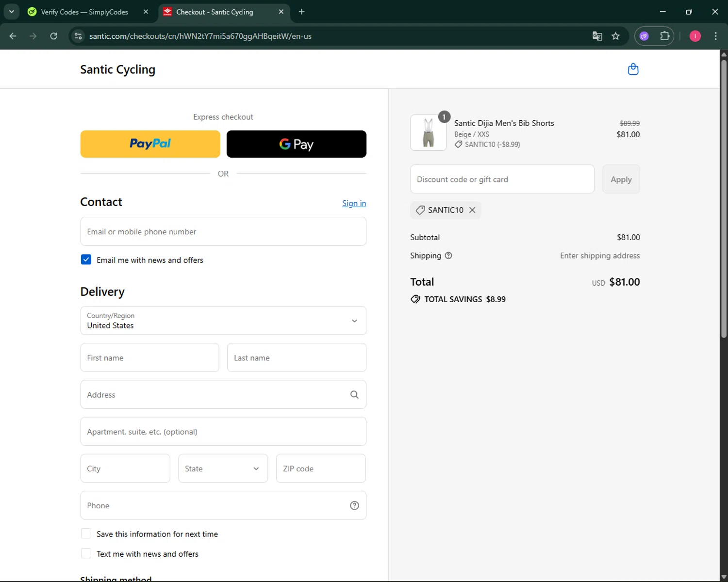Open a new browser tab
Image resolution: width=728 pixels, height=582 pixels.
(301, 12)
